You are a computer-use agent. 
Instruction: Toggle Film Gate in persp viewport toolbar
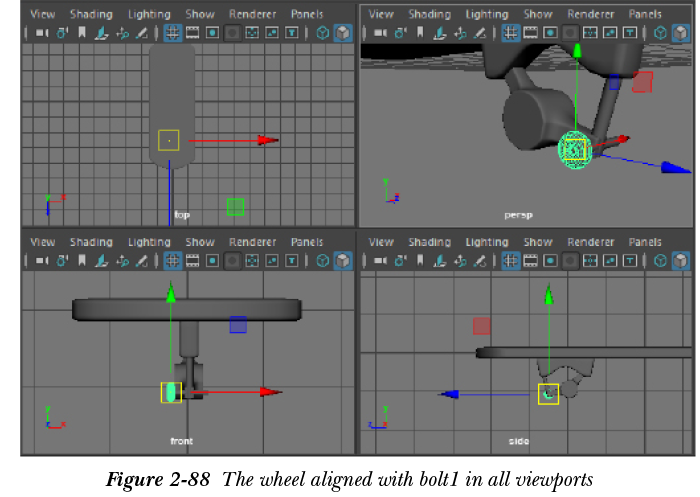531,33
